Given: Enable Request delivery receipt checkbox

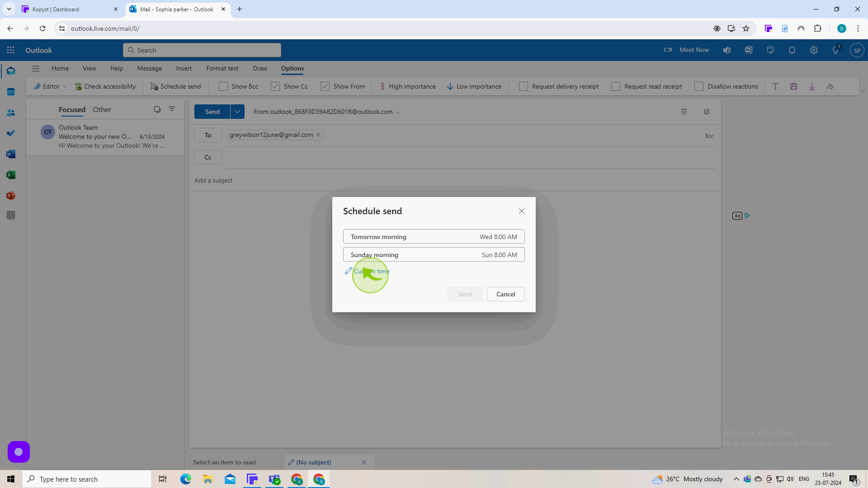Looking at the screenshot, I should pos(524,86).
